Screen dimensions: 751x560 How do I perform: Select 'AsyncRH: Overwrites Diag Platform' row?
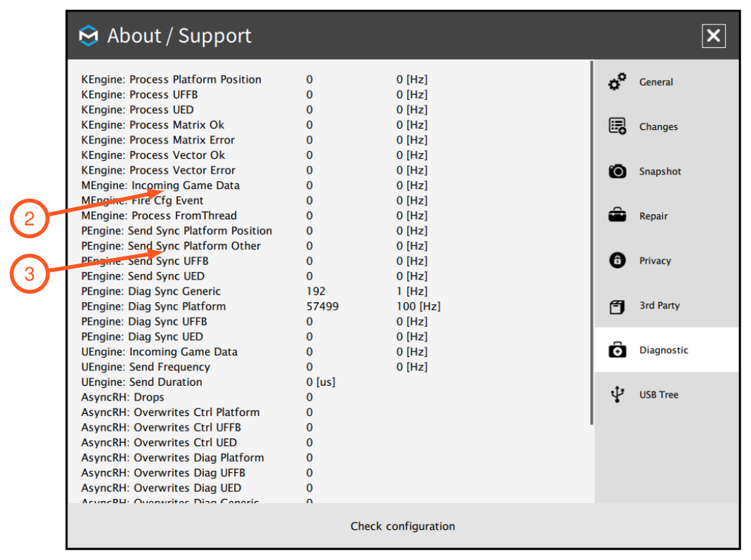click(x=197, y=457)
